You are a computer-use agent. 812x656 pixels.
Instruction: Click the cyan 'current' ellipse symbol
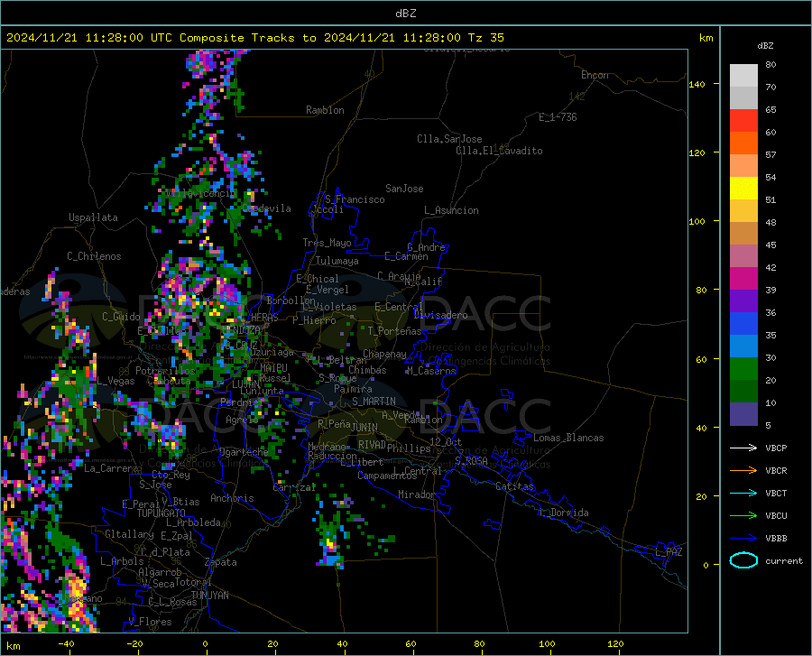click(743, 560)
